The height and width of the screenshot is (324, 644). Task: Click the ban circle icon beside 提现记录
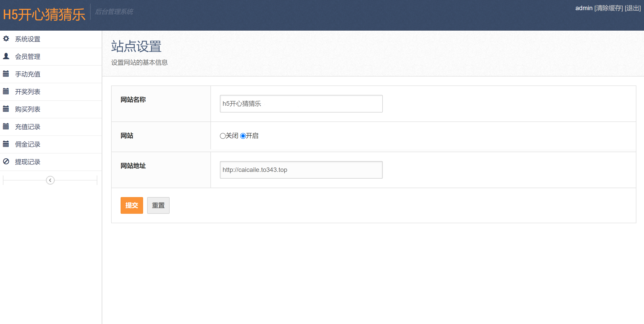click(6, 161)
